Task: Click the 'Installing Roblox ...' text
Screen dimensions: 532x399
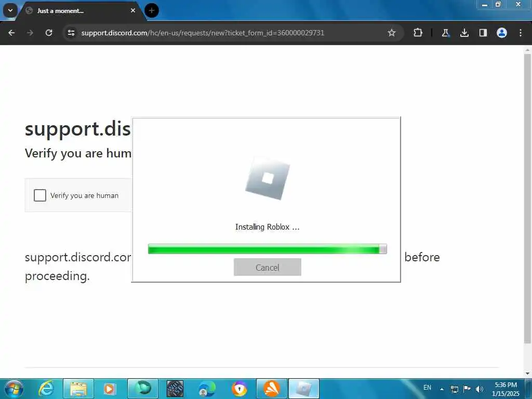Action: pos(268,227)
